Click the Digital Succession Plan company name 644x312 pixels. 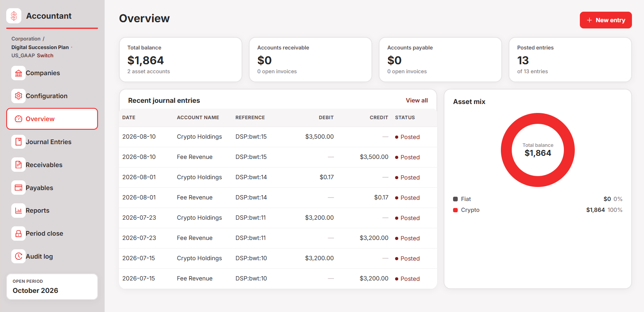40,48
